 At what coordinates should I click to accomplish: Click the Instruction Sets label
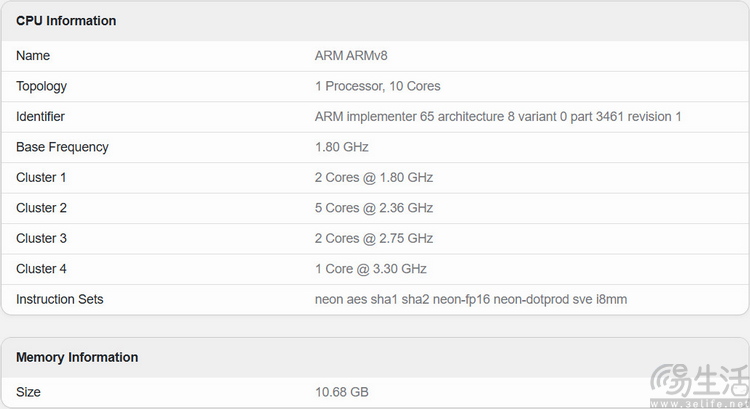[60, 299]
